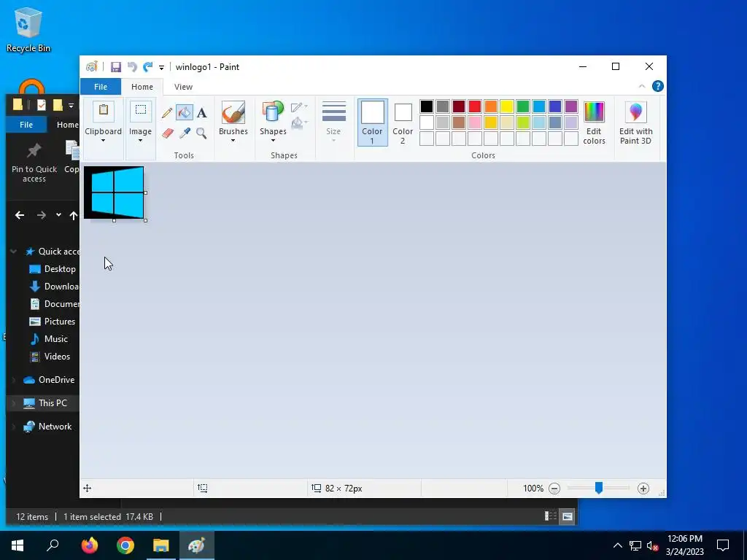
Task: Open notification center icon in taskbar
Action: [x=723, y=545]
